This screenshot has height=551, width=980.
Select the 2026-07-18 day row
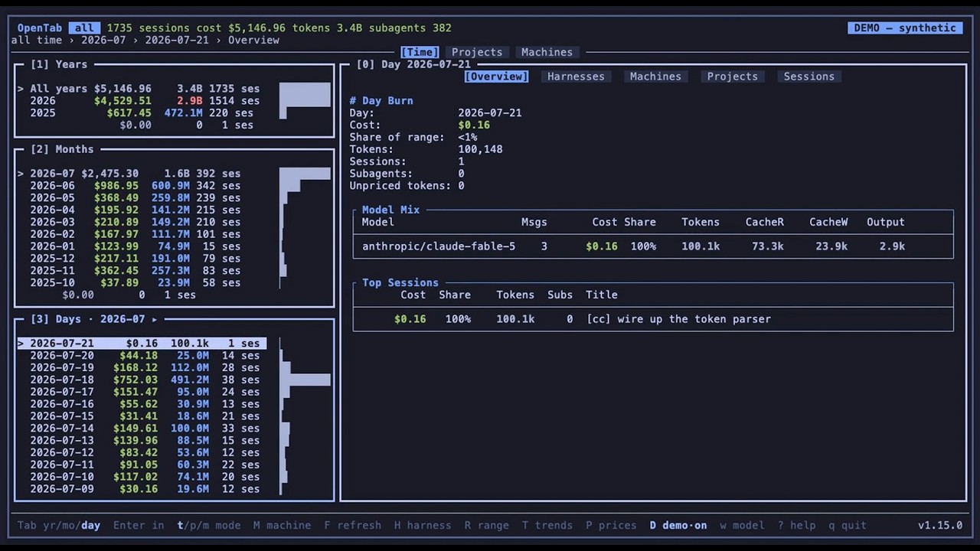pos(142,380)
